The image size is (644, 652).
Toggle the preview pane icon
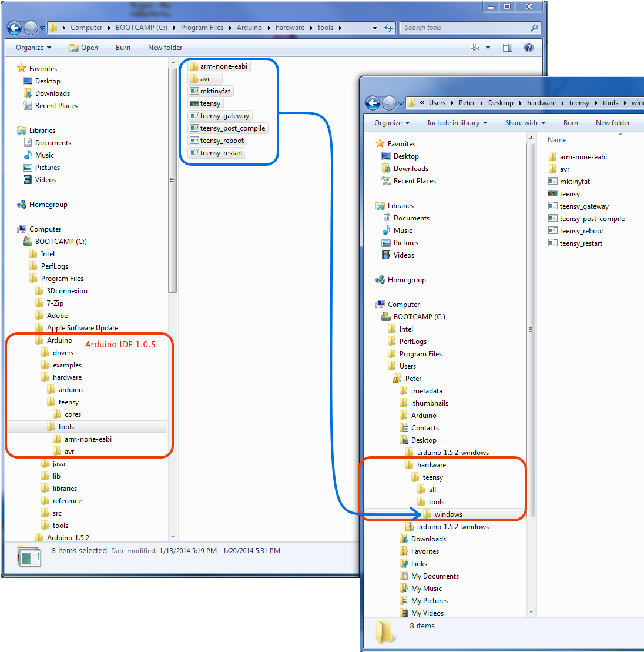508,48
